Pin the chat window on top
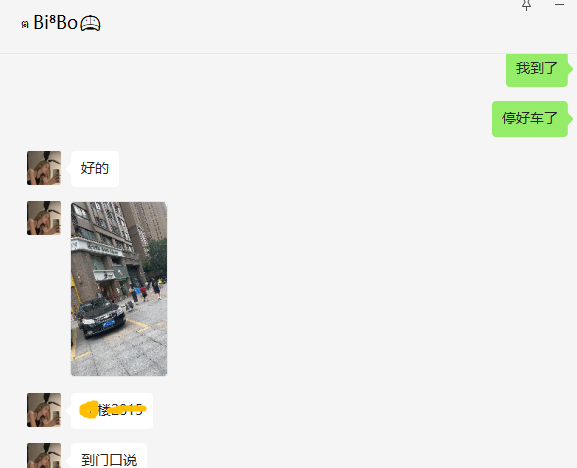 [527, 5]
